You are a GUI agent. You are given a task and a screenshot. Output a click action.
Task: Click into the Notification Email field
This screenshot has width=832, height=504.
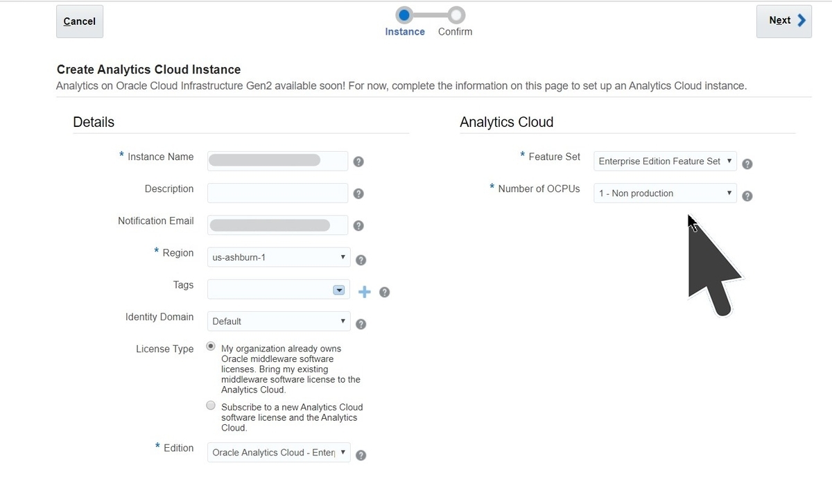coord(277,225)
